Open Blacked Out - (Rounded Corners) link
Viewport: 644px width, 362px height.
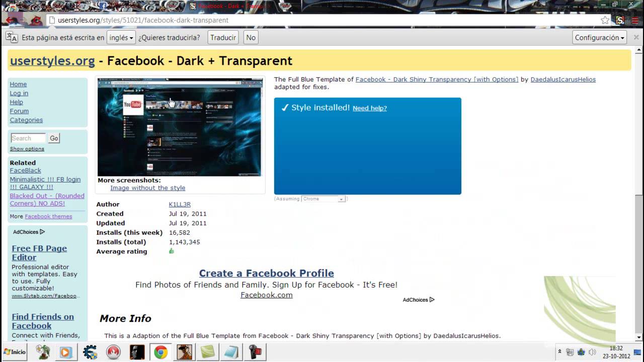[x=47, y=200]
